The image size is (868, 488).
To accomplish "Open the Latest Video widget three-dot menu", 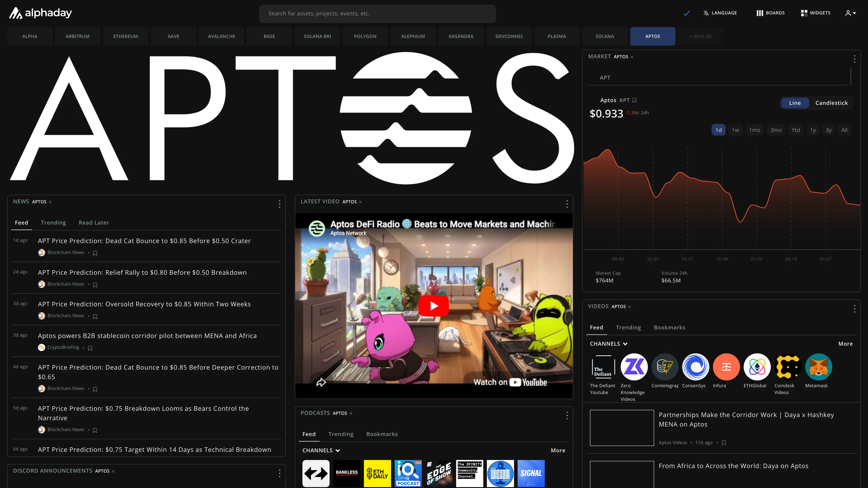I will 567,204.
